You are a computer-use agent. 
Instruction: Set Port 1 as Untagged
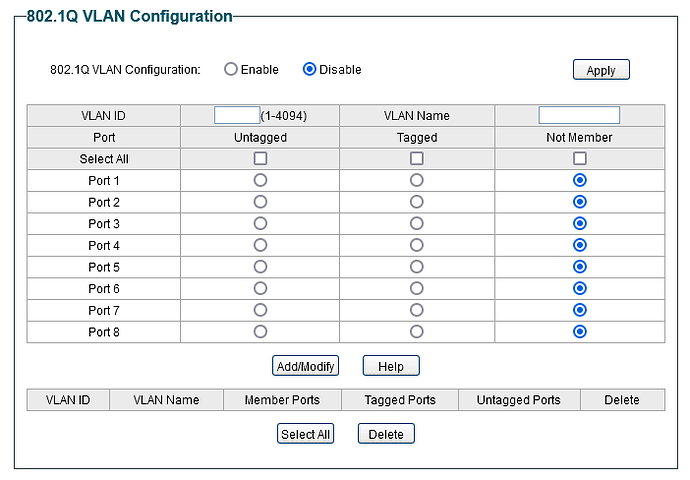260,180
